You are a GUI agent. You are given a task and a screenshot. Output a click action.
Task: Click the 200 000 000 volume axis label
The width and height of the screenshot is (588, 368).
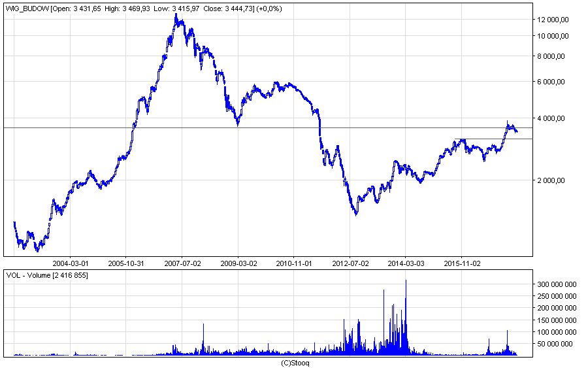(557, 308)
